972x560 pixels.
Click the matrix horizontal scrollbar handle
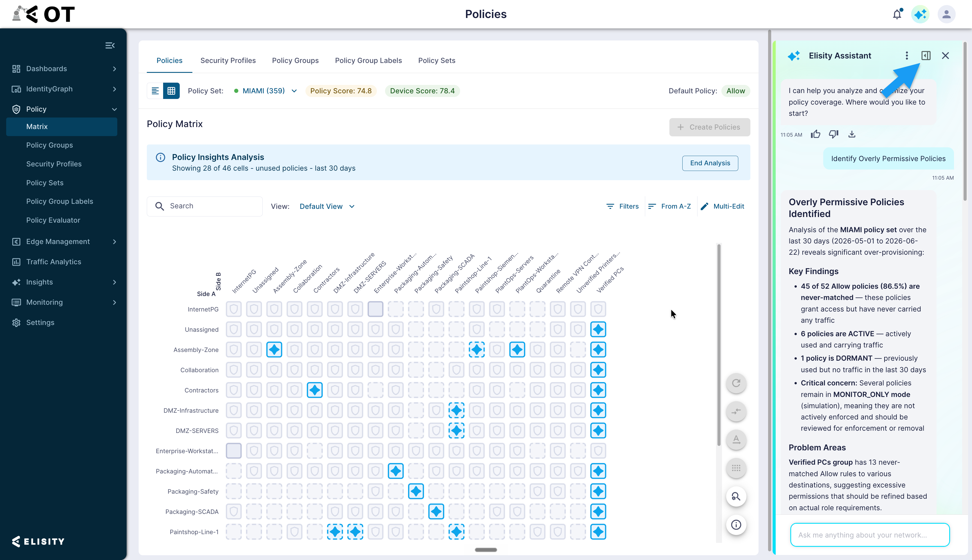click(486, 550)
